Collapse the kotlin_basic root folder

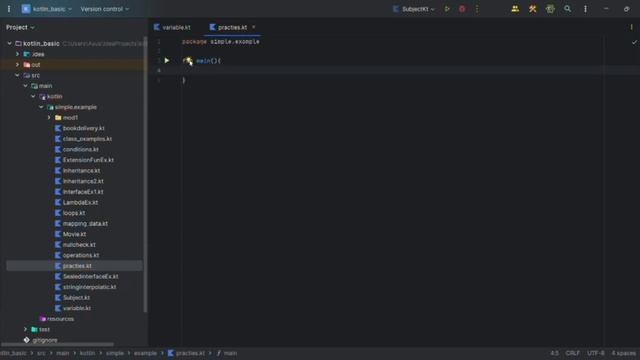click(x=9, y=43)
